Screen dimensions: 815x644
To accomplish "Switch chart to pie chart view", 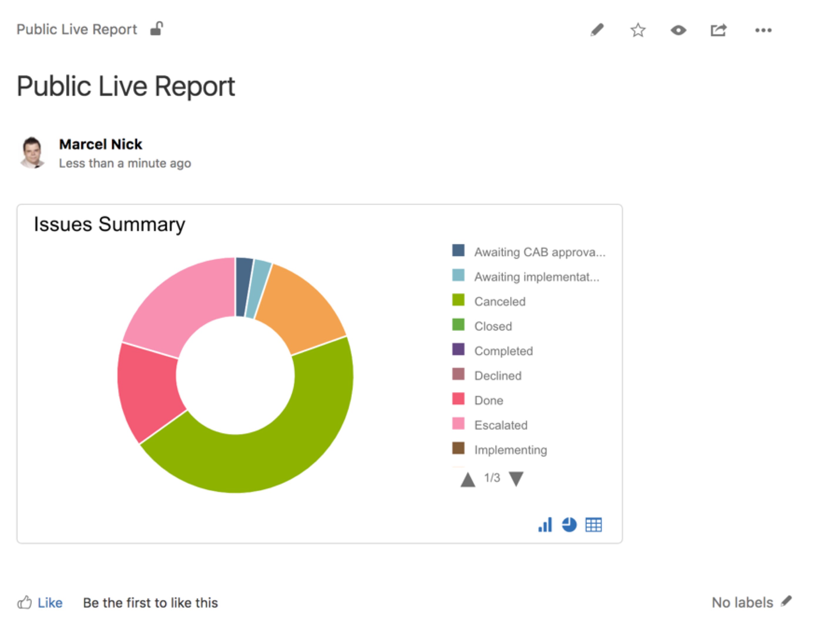I will point(569,524).
